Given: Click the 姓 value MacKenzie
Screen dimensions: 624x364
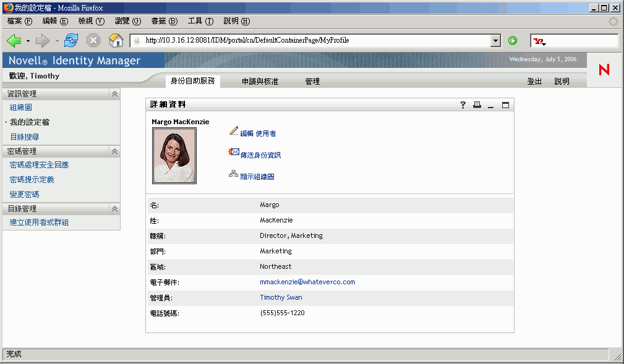Looking at the screenshot, I should point(276,220).
